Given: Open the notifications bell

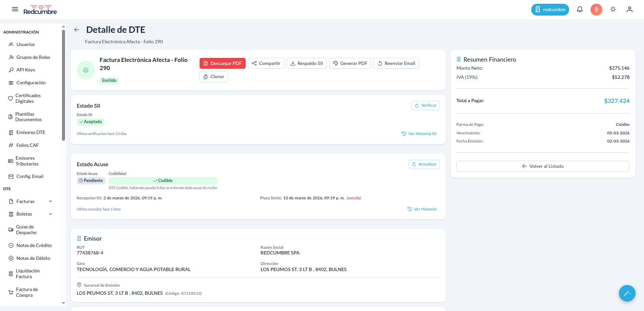Looking at the screenshot, I should click(580, 9).
